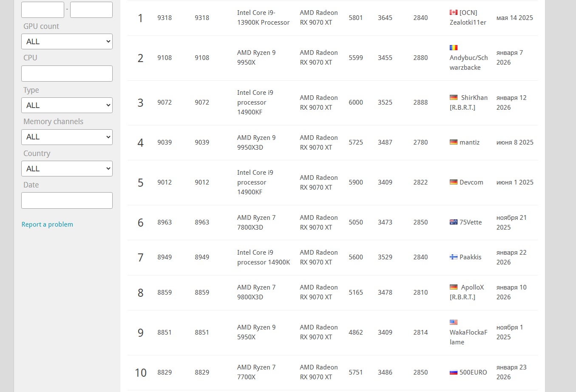Open the Devcom user entry

(471, 182)
